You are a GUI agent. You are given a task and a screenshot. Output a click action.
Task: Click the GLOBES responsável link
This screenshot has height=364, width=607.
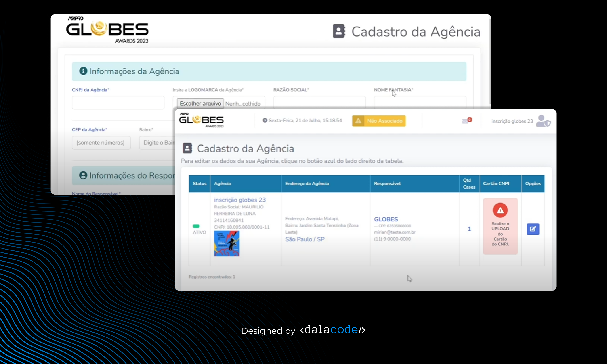386,219
